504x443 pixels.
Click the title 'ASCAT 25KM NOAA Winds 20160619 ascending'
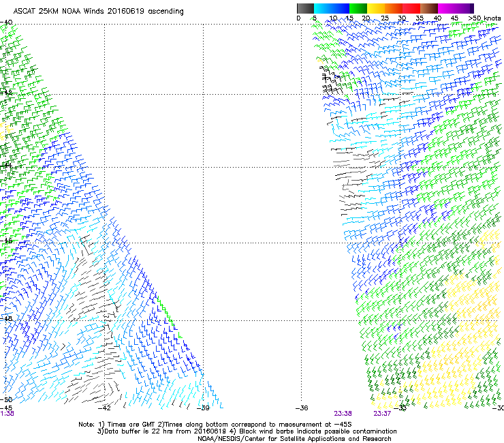[x=98, y=12]
